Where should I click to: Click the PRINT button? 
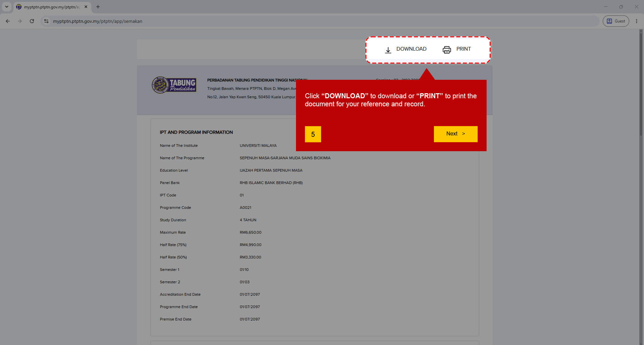[x=457, y=49]
